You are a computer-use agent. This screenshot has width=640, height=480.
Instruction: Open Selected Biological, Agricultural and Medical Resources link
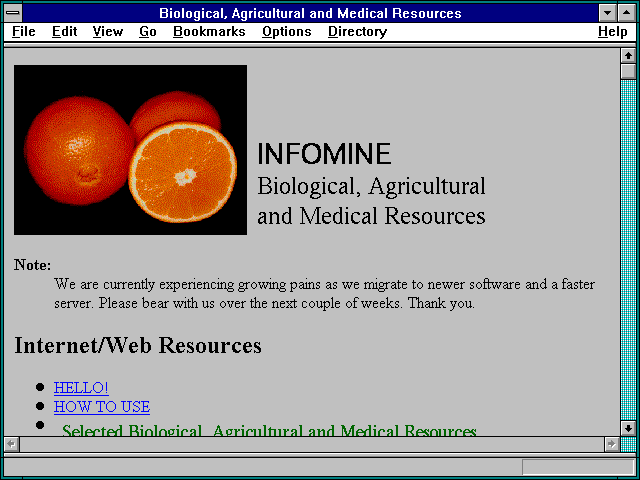tap(269, 430)
